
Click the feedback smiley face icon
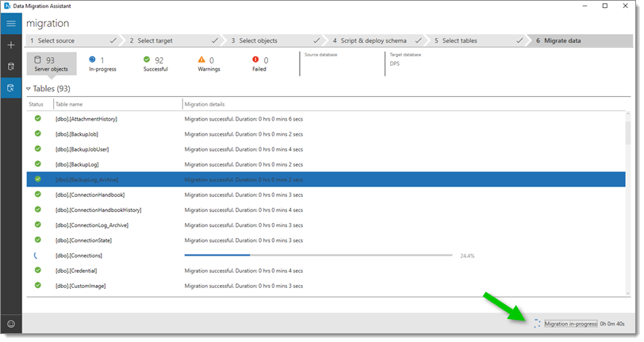point(11,324)
